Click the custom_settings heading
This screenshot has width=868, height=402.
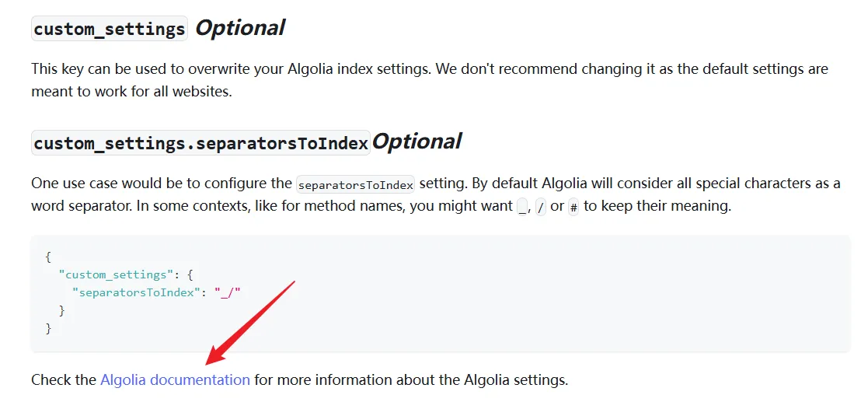pos(110,29)
